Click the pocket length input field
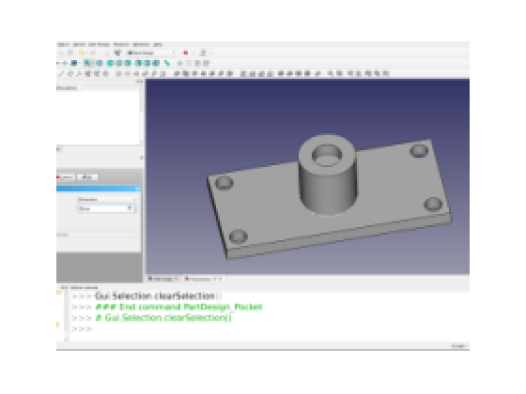 104,209
